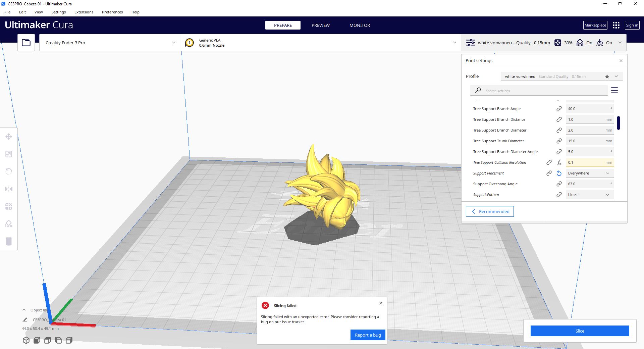Click the Slice button

tap(580, 331)
